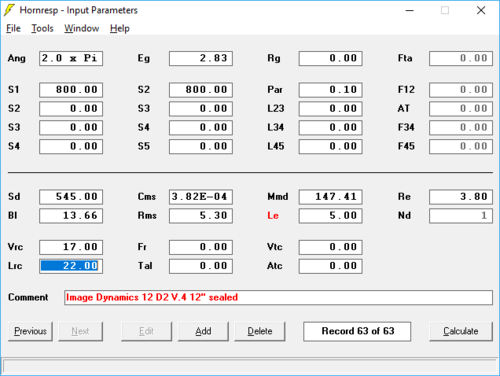Viewport: 500px width, 376px height.
Task: Click the Eg field with 2.83
Action: point(201,58)
